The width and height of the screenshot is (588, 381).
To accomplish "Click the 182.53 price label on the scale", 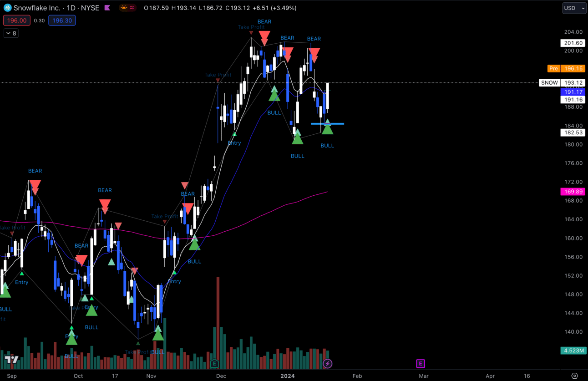I will coord(573,132).
